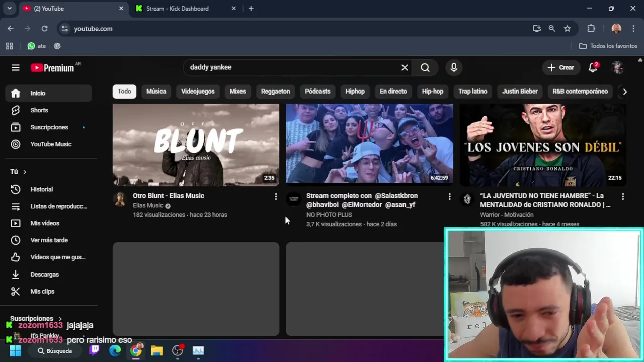Select the R&B contemporáneo filter chip
This screenshot has height=362, width=644.
[x=580, y=92]
